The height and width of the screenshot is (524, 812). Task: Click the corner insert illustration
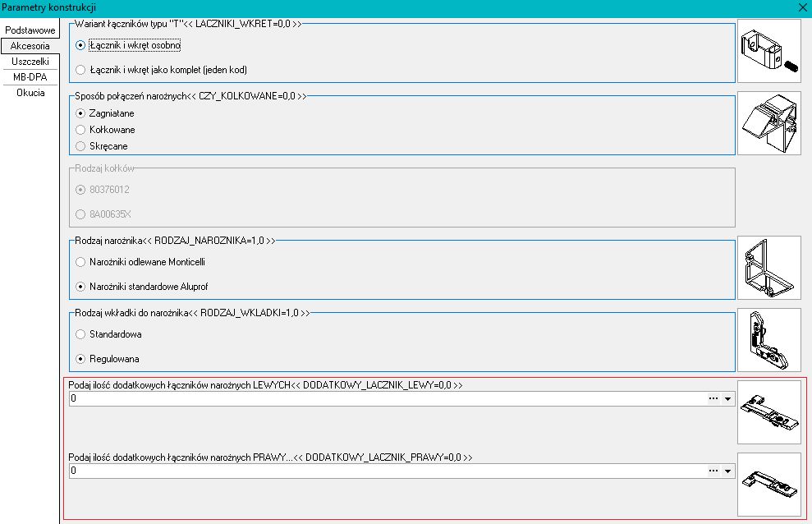pos(768,340)
